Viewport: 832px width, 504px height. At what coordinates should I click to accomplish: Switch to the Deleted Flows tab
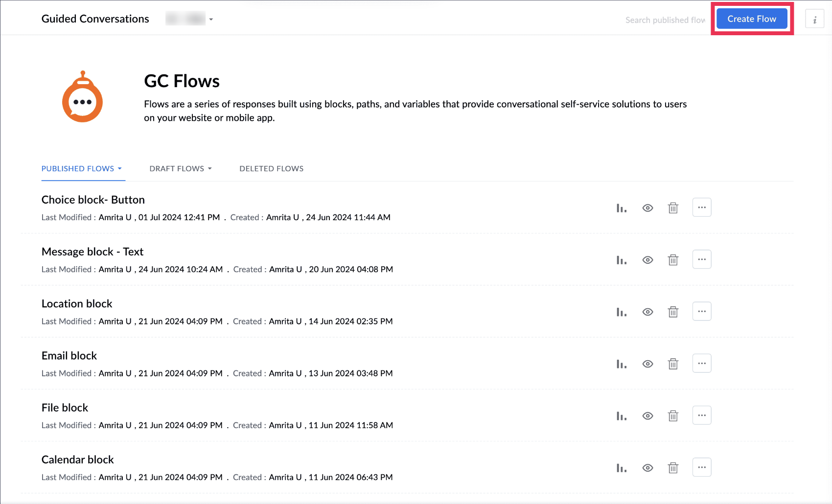tap(271, 169)
